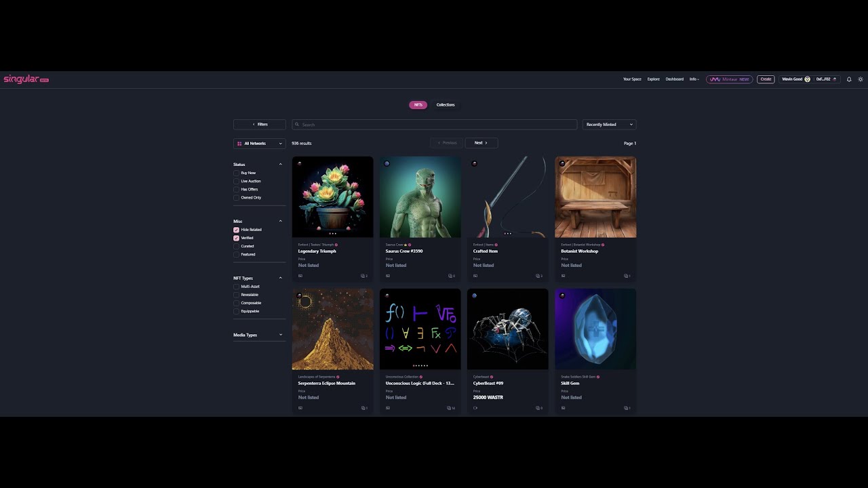This screenshot has width=868, height=488.
Task: Open the All Networks dropdown
Action: [x=260, y=144]
